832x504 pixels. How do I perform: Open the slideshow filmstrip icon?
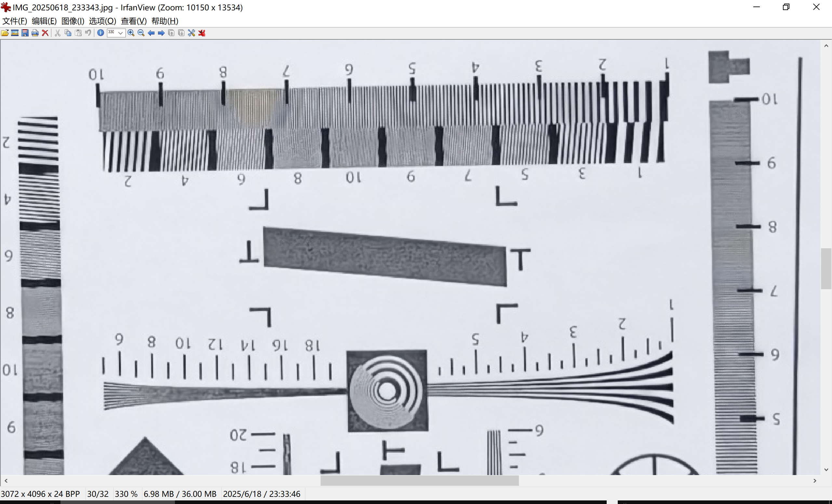click(x=15, y=33)
